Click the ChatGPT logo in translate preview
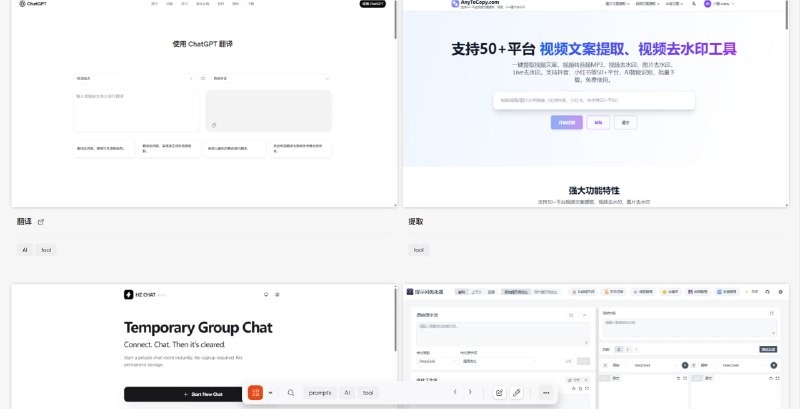 pos(33,4)
